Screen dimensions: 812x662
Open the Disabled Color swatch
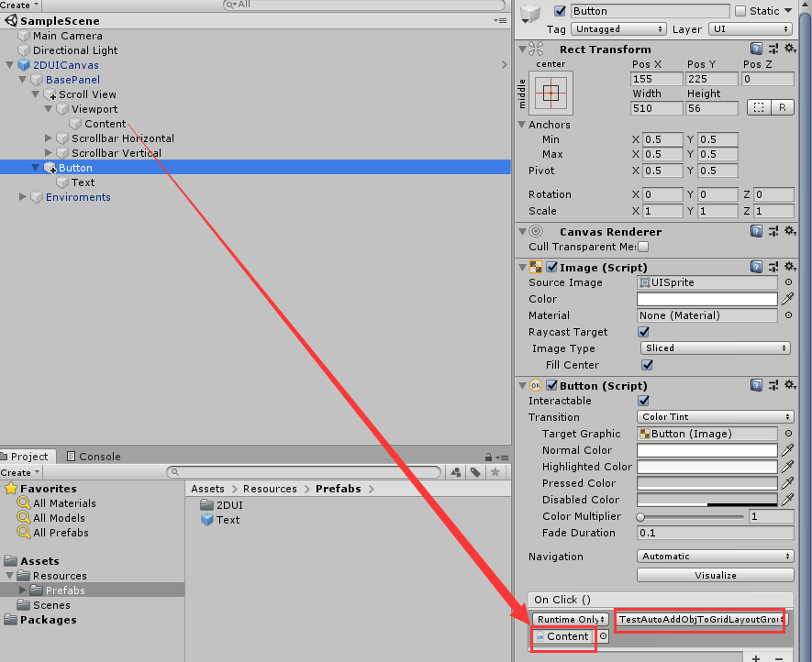706,499
